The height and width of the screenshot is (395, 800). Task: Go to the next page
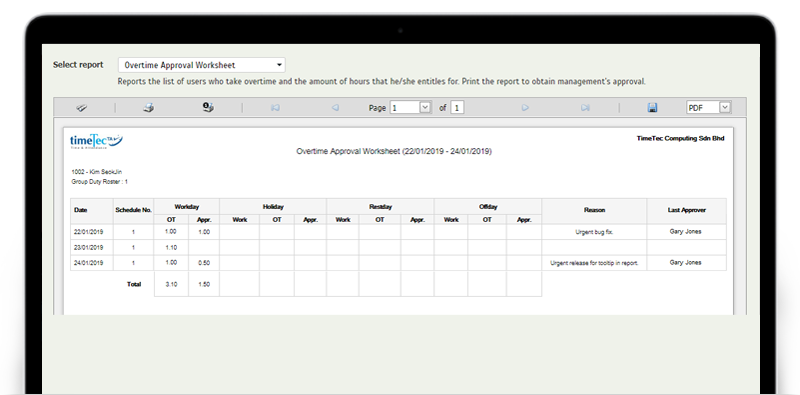pos(525,108)
